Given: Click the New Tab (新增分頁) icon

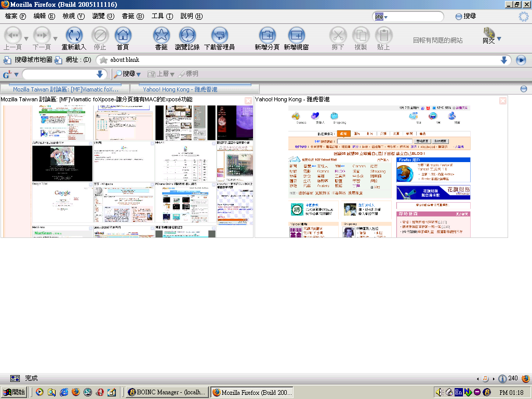Looking at the screenshot, I should pyautogui.click(x=267, y=36).
